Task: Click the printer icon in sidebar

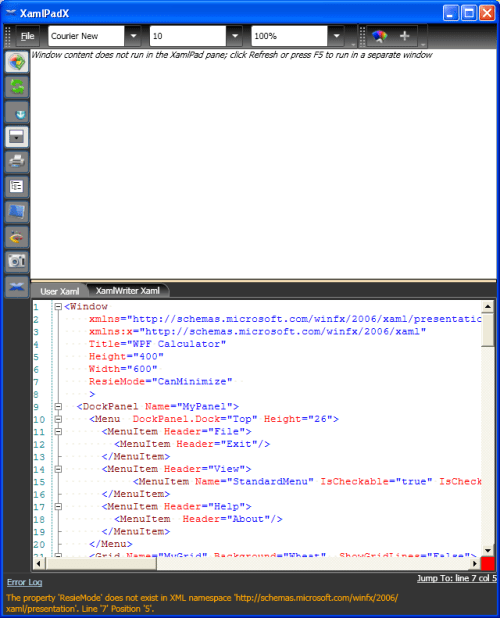Action: click(x=17, y=162)
